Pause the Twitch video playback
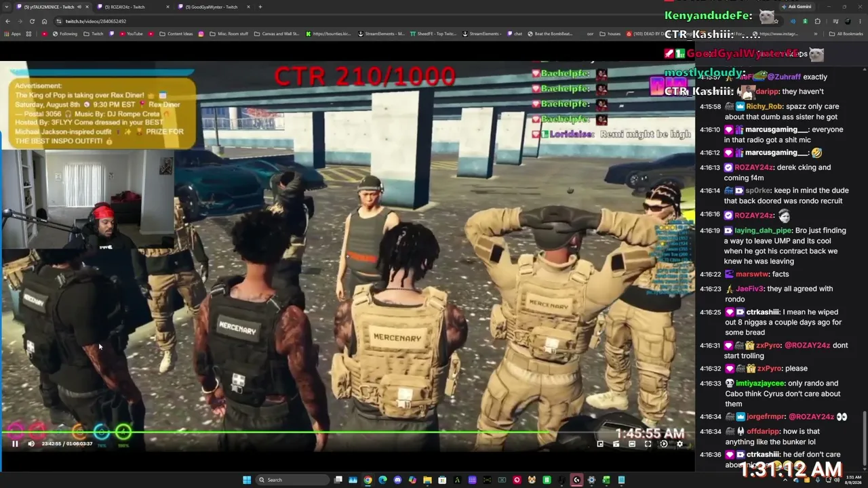 tap(15, 444)
